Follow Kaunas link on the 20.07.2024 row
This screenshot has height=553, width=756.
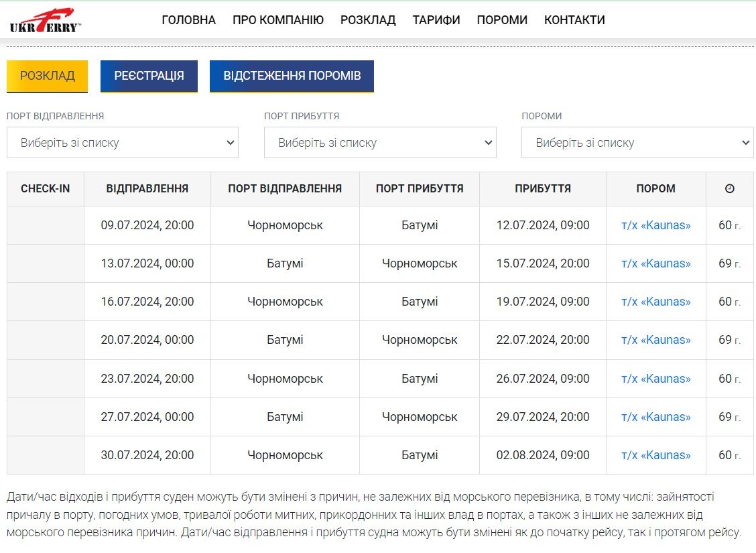[655, 340]
